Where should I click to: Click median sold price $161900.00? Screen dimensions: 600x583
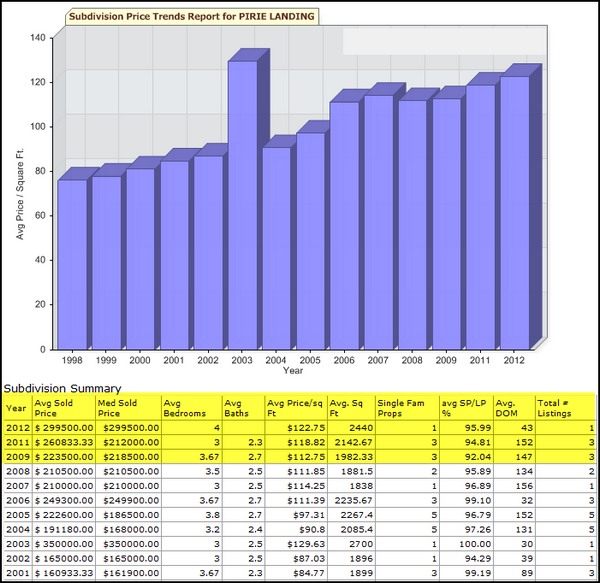pyautogui.click(x=131, y=573)
